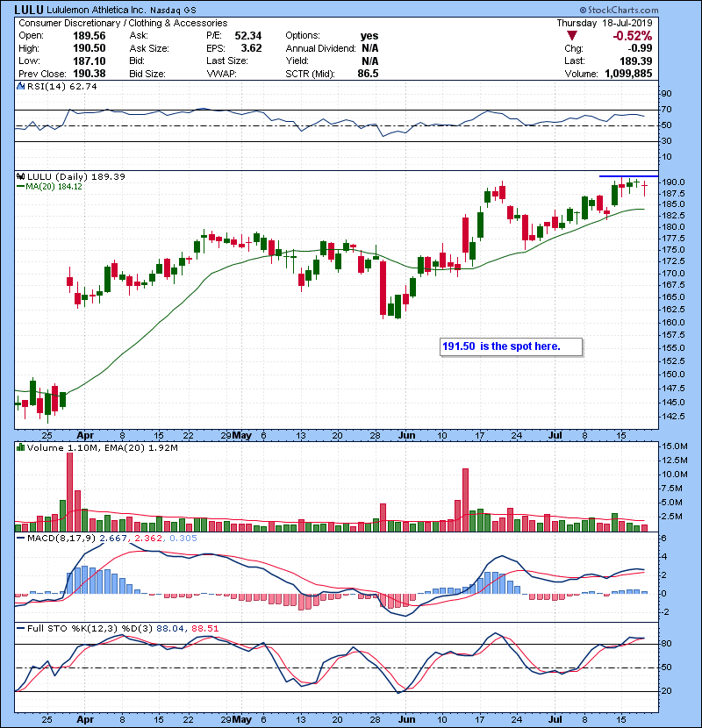This screenshot has width=702, height=728.
Task: Click the Volume value 1,099,885
Action: [628, 74]
